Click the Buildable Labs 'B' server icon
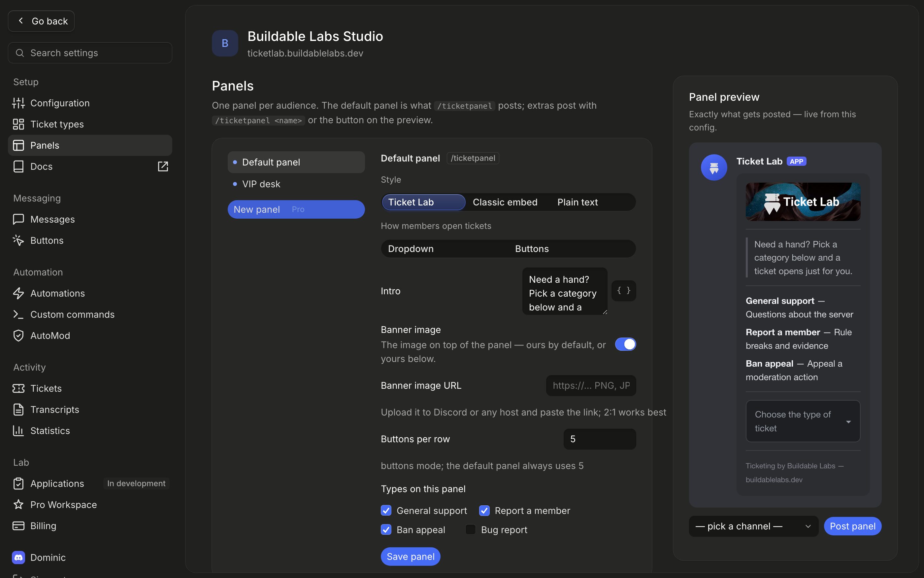Viewport: 924px width, 578px height. pos(225,43)
